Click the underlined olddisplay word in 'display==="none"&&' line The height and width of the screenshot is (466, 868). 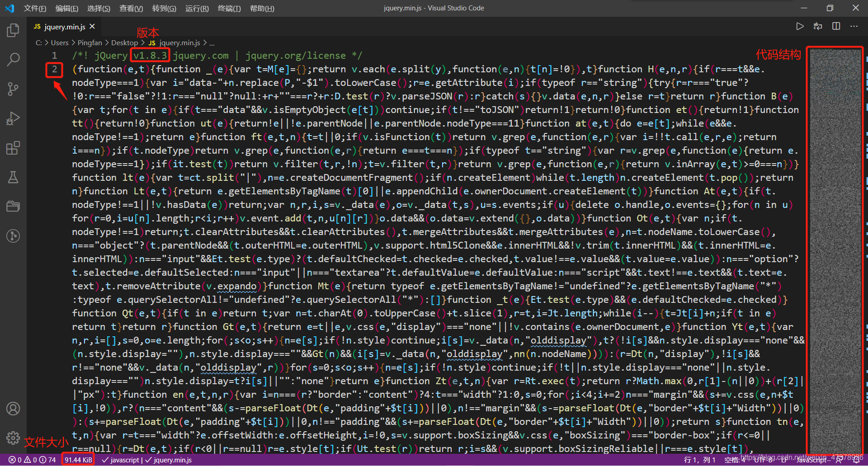pos(558,340)
